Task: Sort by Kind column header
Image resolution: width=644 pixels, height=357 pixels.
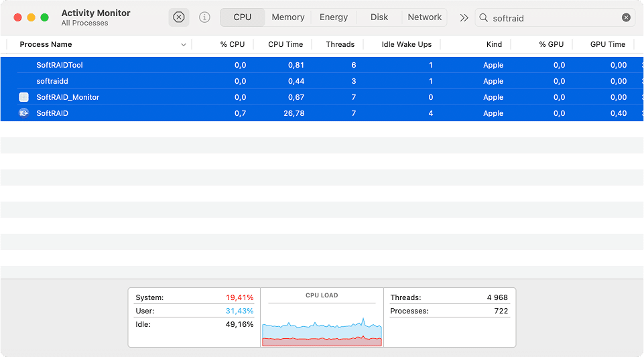Action: (494, 44)
